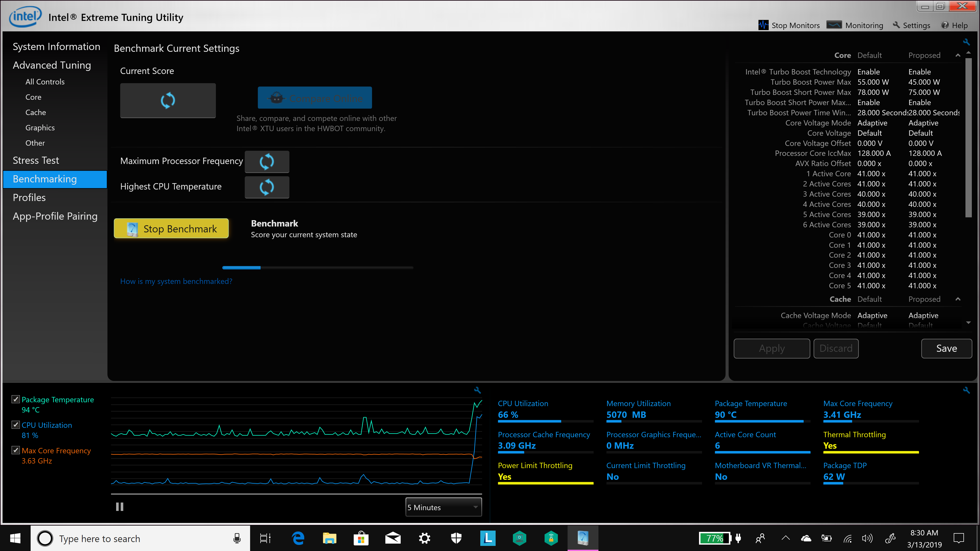This screenshot has width=980, height=551.
Task: Toggle CPU Utilization graph checkbox
Action: point(16,425)
